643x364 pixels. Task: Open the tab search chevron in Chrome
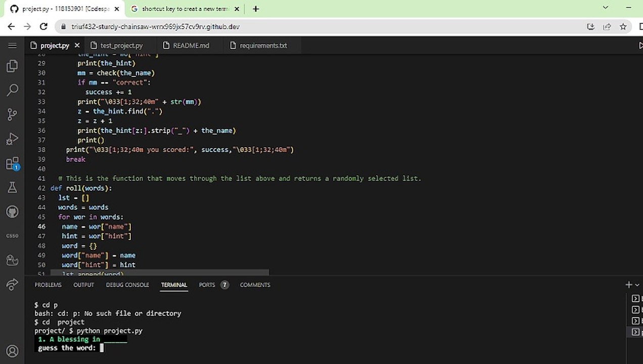click(606, 8)
